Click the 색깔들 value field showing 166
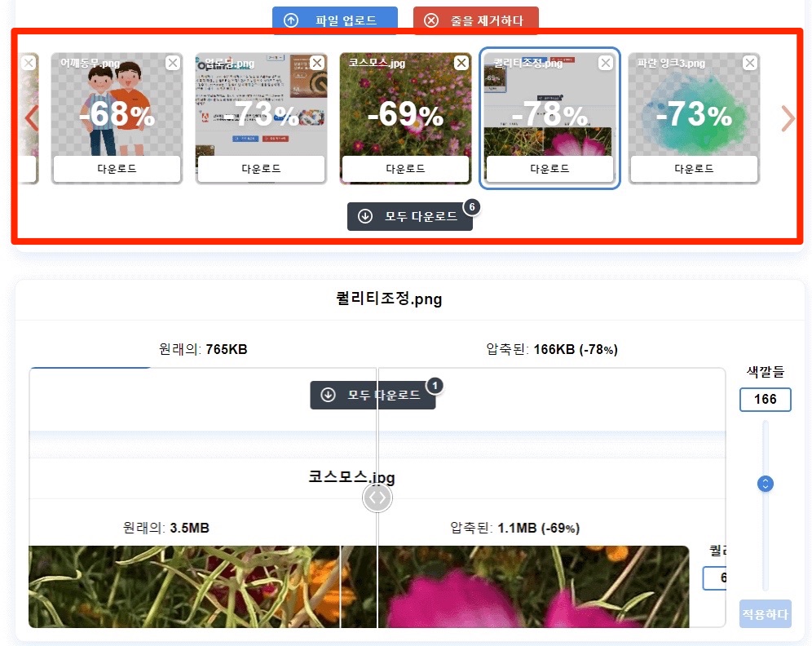This screenshot has height=646, width=812. (x=765, y=400)
